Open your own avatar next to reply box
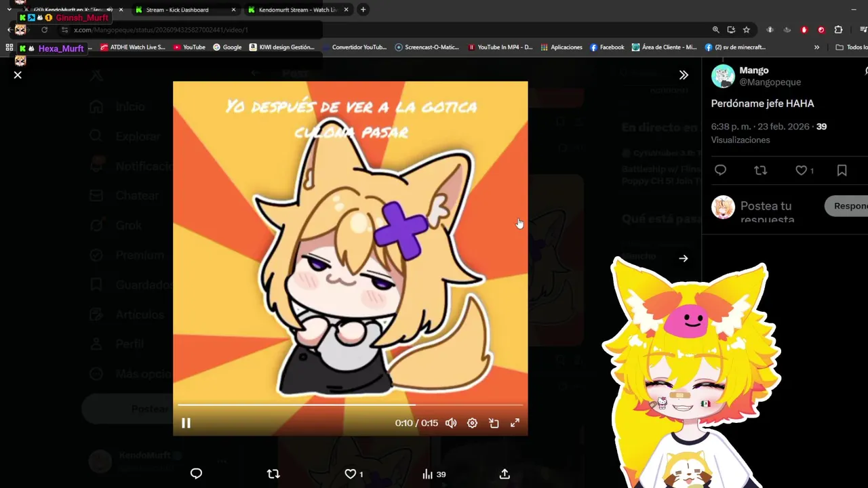Image resolution: width=868 pixels, height=488 pixels. 723,207
